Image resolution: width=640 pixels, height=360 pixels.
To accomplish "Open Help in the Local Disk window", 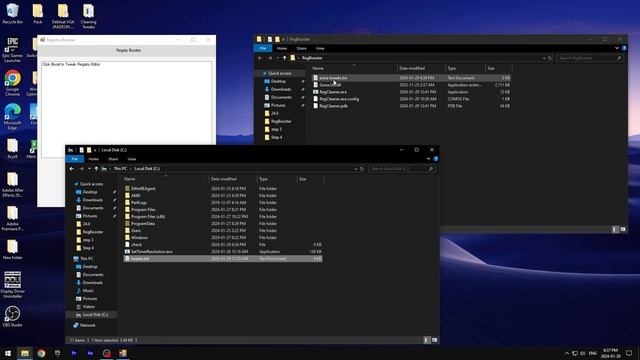I will 436,159.
